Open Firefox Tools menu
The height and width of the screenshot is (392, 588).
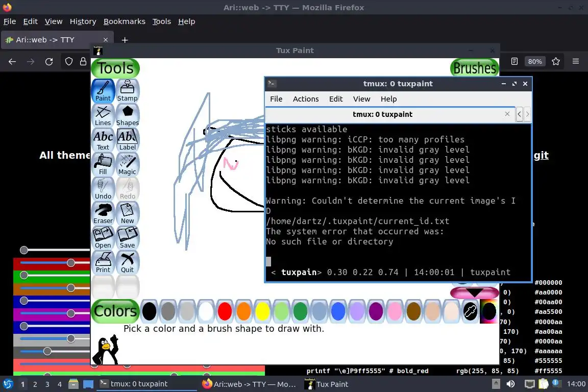pyautogui.click(x=162, y=21)
